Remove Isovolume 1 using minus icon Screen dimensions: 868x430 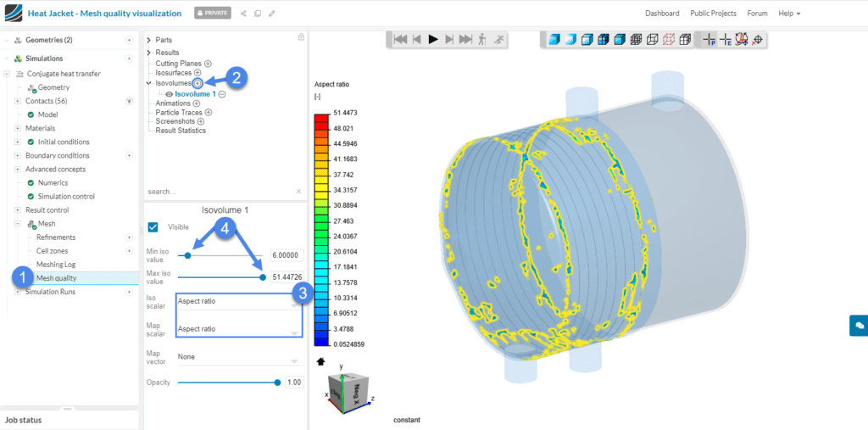[222, 94]
